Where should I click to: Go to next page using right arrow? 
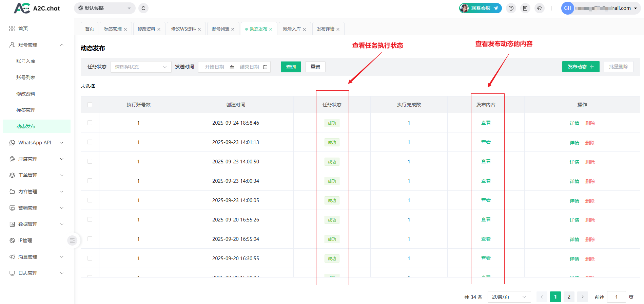(583, 297)
